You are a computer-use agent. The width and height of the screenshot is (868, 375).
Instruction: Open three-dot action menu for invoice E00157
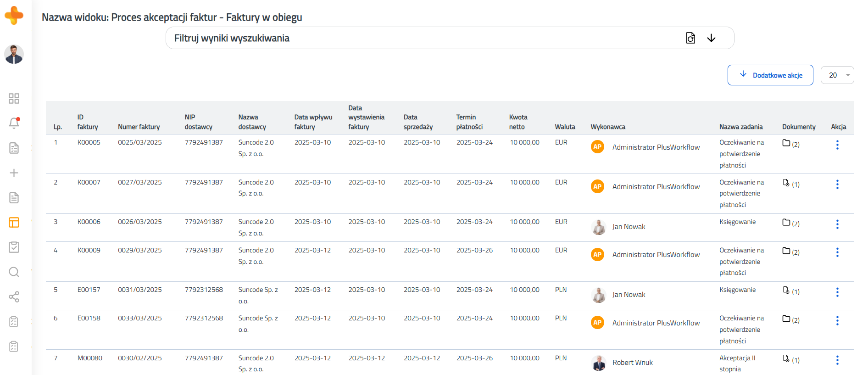(837, 292)
